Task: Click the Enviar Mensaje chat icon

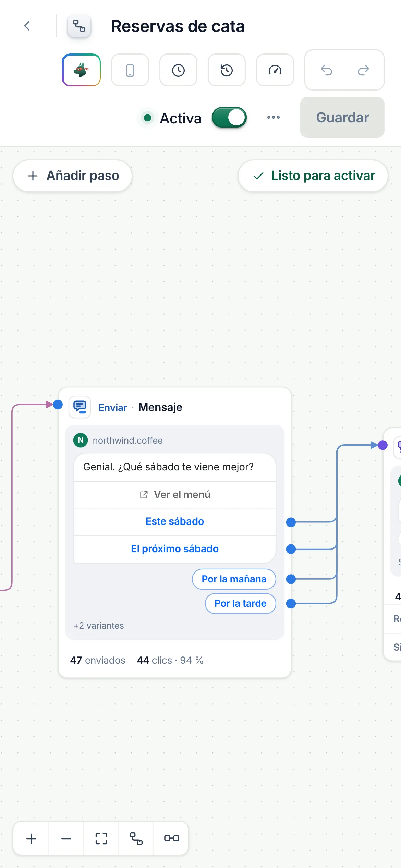Action: coord(80,407)
